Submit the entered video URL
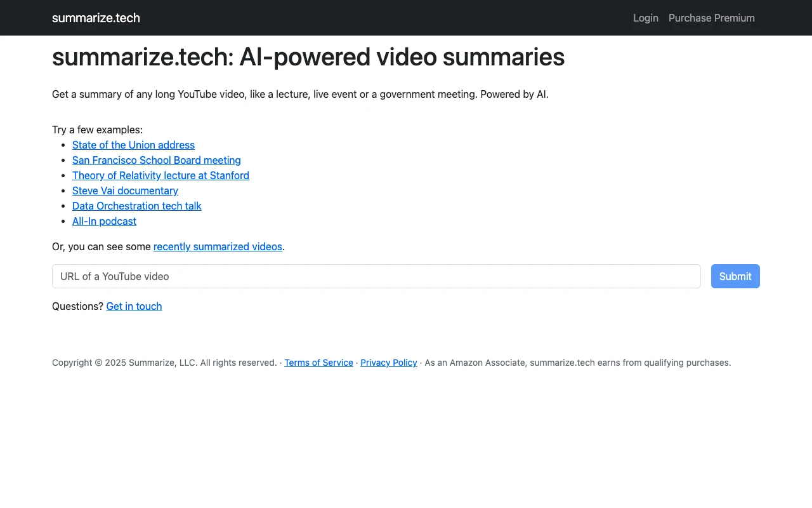The height and width of the screenshot is (508, 812). pos(735,276)
